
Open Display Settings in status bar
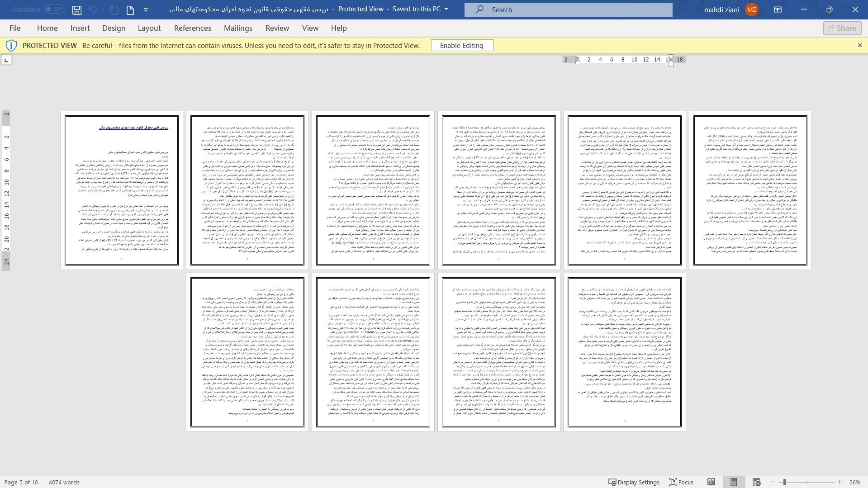[634, 482]
